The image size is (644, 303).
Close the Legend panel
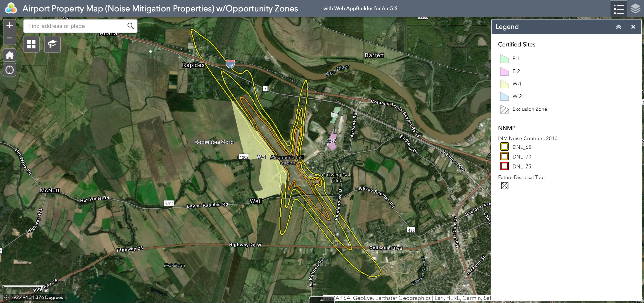click(633, 27)
